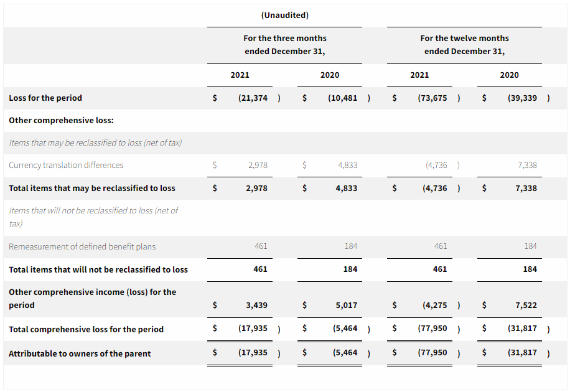Select the "For the twelve months ended" header
The height and width of the screenshot is (392, 570).
coord(464,45)
